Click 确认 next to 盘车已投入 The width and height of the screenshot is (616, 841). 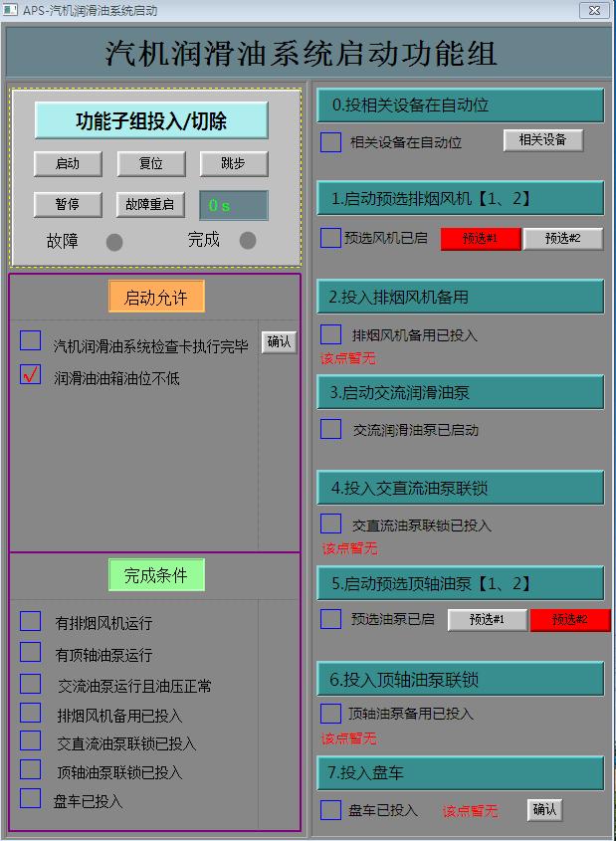(x=544, y=809)
